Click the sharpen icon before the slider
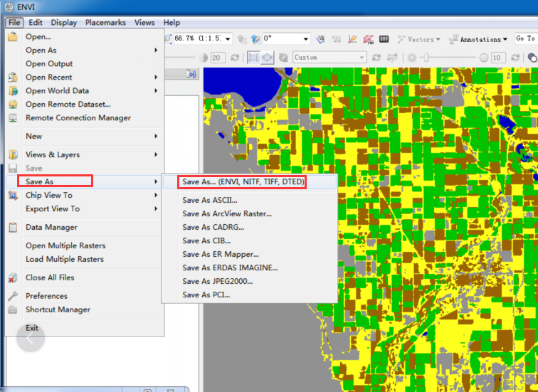538x392 pixels. point(412,58)
